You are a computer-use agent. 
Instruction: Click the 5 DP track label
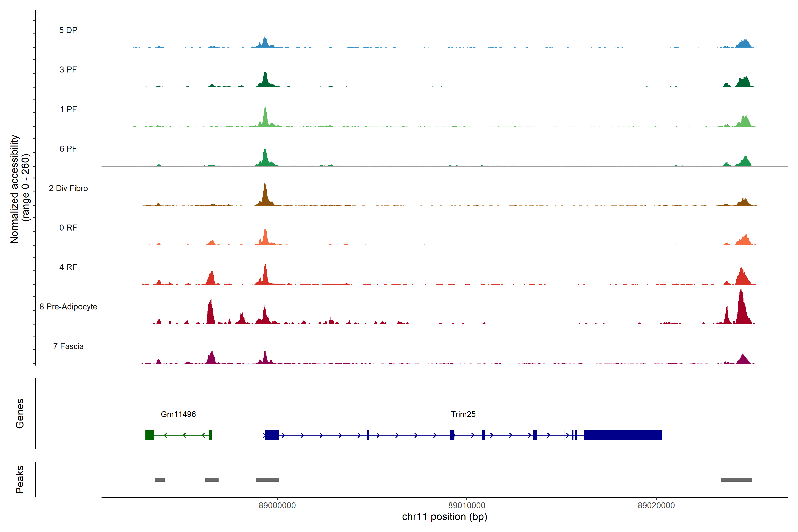[x=68, y=30]
